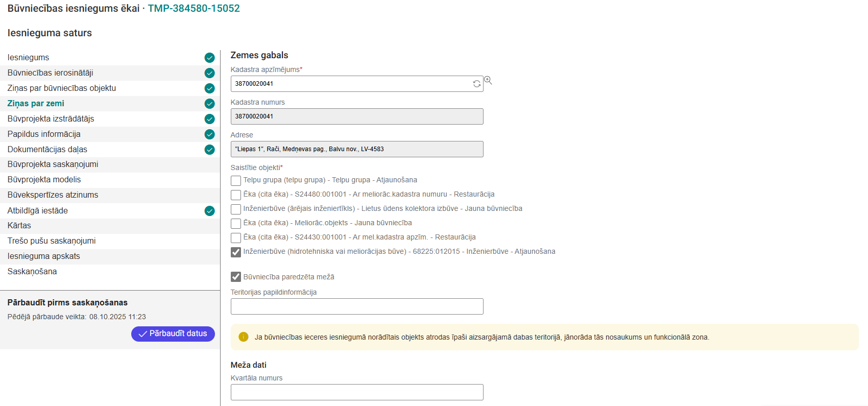The width and height of the screenshot is (868, 406).
Task: Click the Teritorijas papildinformācija input field
Action: 356,306
